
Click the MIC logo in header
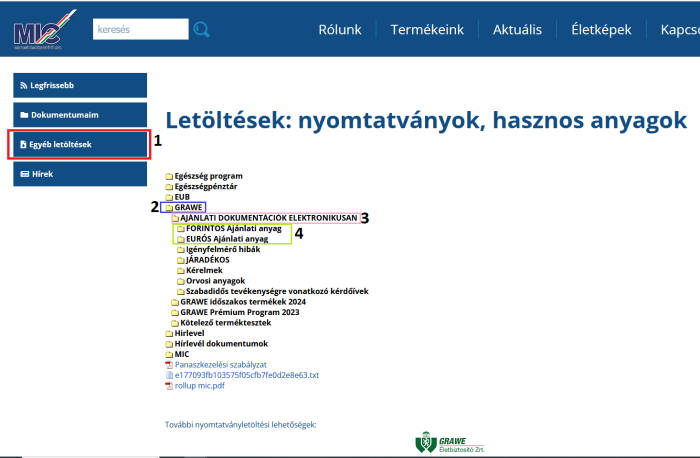coord(40,28)
